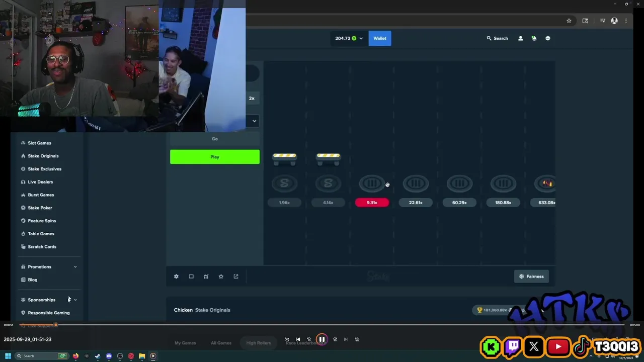Click the Kick logo icon

491,346
